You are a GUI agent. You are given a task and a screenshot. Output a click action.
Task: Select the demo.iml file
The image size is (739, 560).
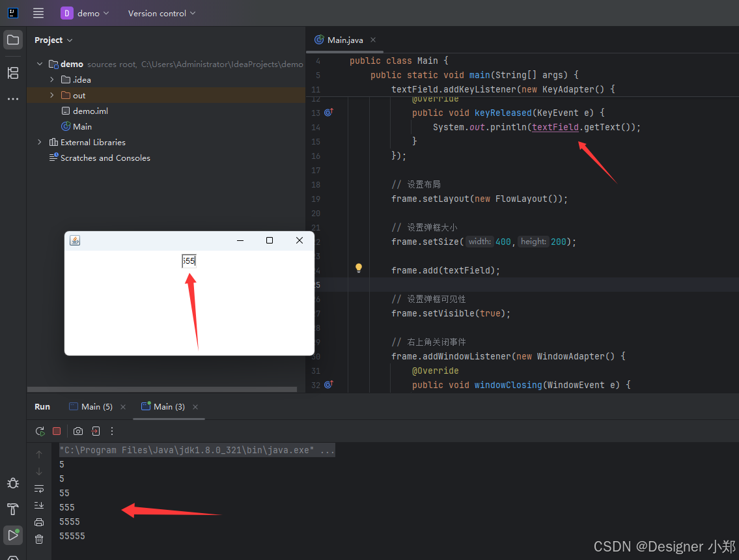85,111
